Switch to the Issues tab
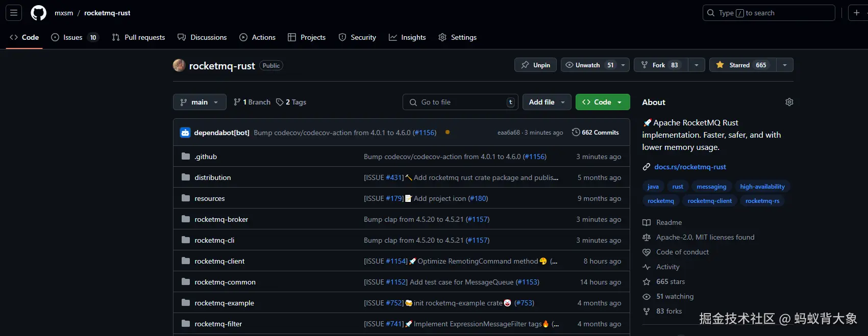Viewport: 868px width, 336px height. click(73, 37)
